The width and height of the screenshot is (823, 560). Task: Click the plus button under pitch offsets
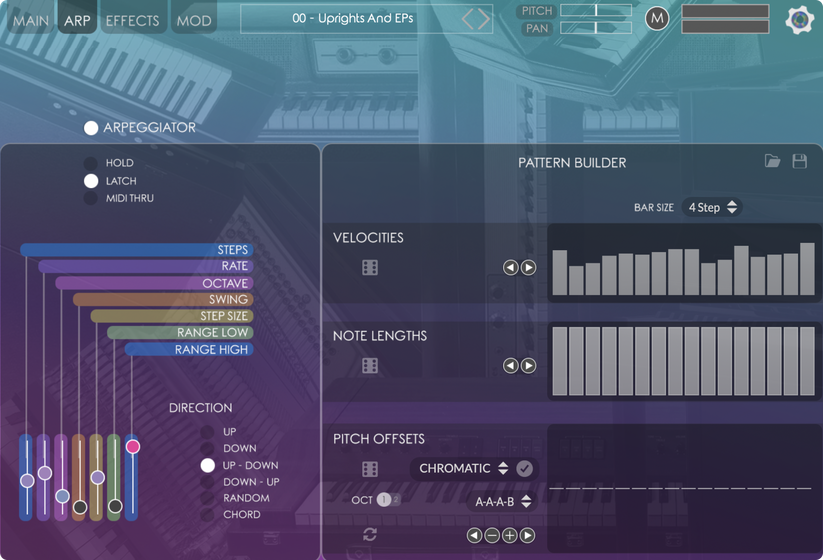[x=510, y=536]
